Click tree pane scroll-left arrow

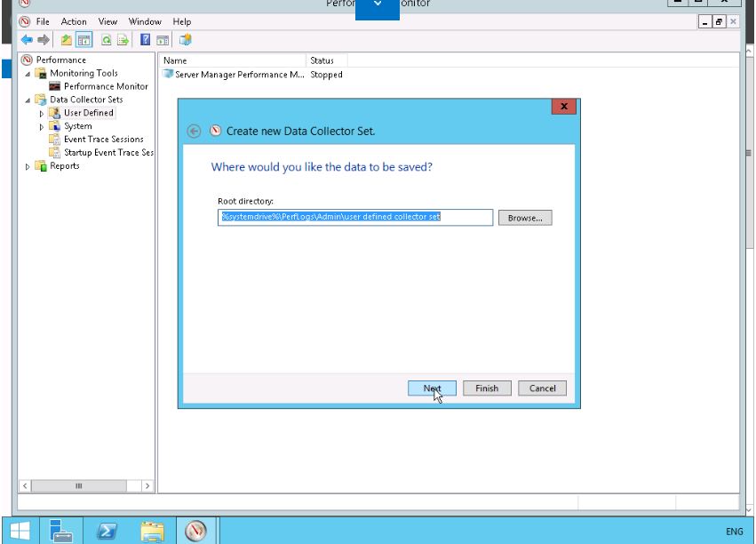tap(25, 485)
